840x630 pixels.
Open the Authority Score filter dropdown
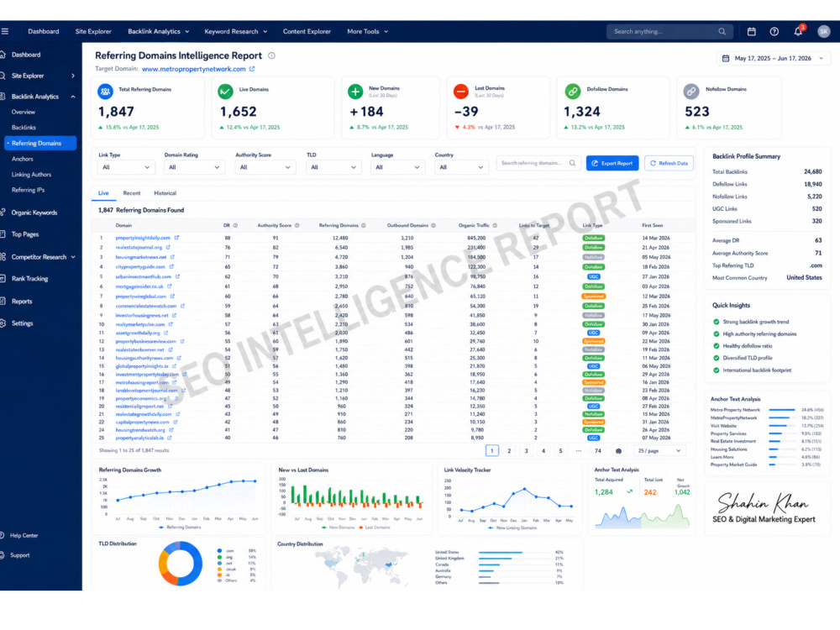coord(265,167)
